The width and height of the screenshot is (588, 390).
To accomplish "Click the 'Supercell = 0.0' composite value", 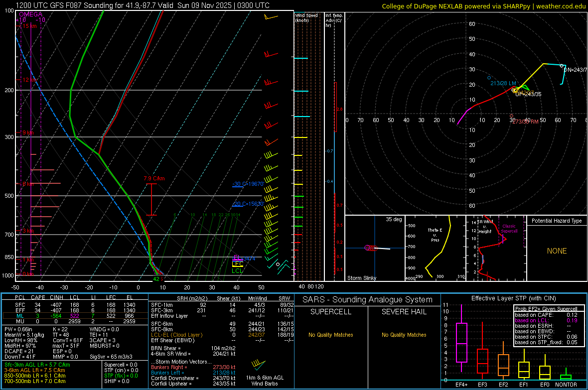I will [121, 365].
